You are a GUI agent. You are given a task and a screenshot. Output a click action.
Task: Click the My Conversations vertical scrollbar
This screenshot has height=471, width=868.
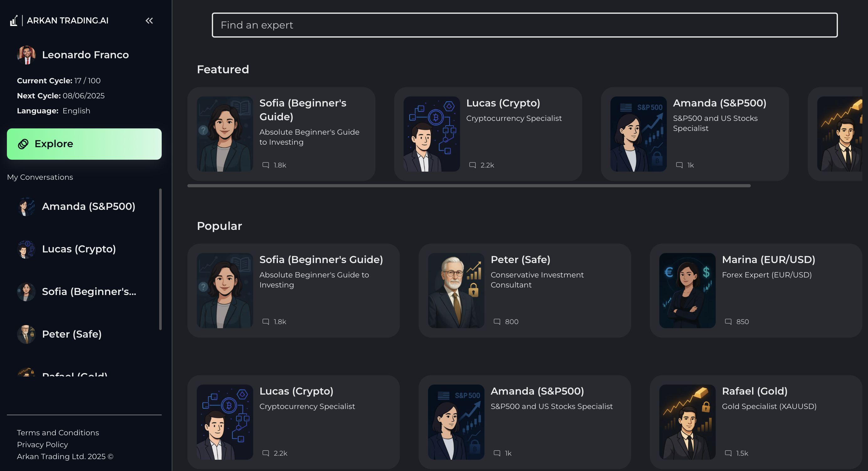click(x=160, y=259)
